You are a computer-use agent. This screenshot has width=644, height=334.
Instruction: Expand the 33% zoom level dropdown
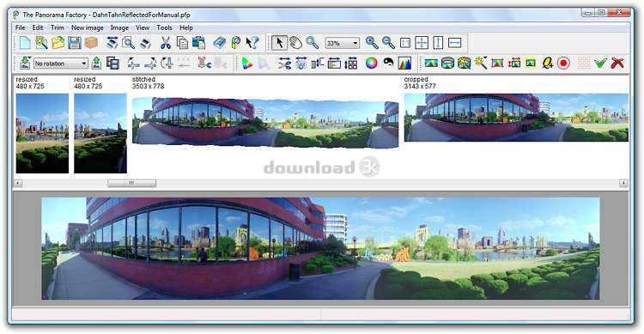tap(343, 43)
